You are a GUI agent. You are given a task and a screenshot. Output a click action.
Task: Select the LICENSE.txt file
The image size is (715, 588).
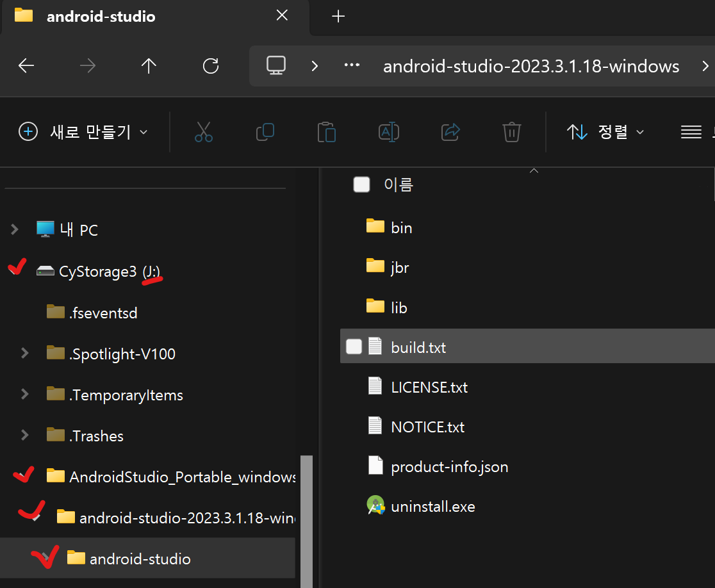tap(429, 387)
